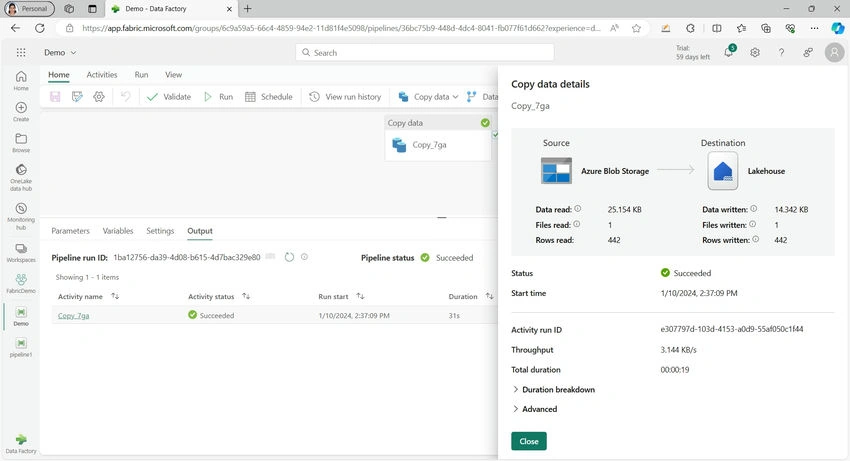Image resolution: width=850 pixels, height=461 pixels.
Task: Add page to browser favorites star
Action: [x=636, y=28]
